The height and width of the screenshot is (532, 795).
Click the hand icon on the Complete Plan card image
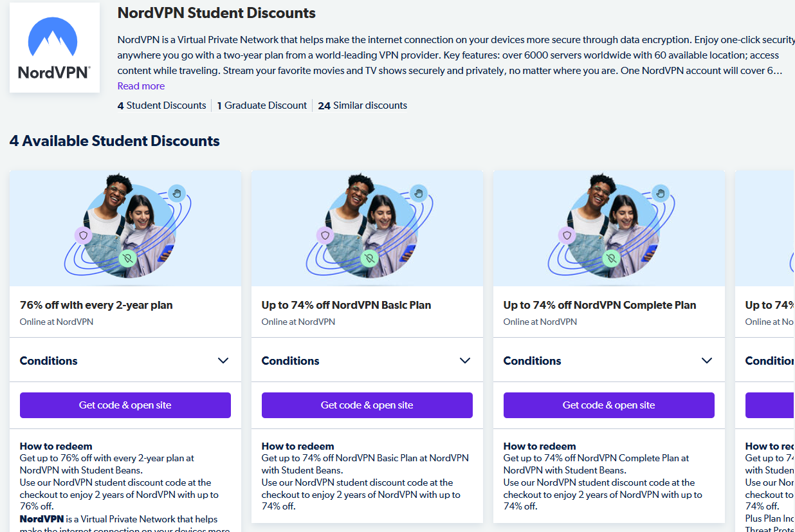[x=660, y=193]
